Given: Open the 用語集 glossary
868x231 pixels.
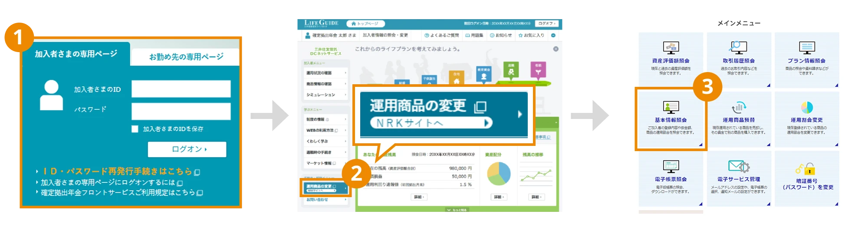Looking at the screenshot, I should coord(474,35).
